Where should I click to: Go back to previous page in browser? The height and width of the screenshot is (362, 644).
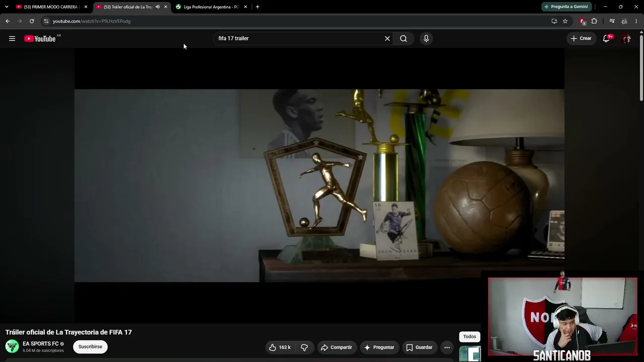(8, 21)
